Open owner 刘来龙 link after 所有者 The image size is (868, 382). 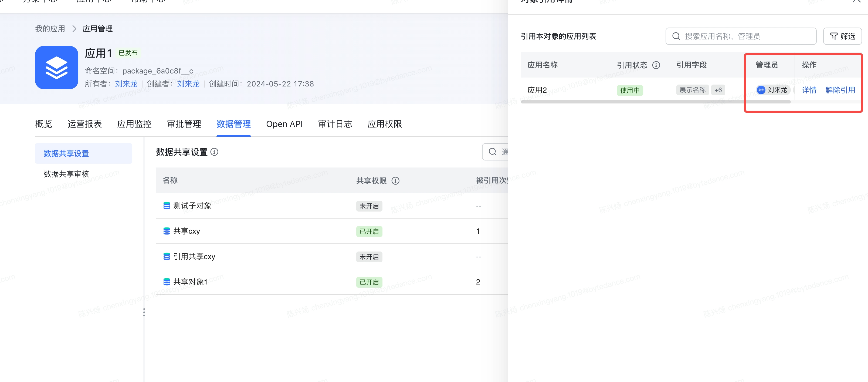click(126, 84)
